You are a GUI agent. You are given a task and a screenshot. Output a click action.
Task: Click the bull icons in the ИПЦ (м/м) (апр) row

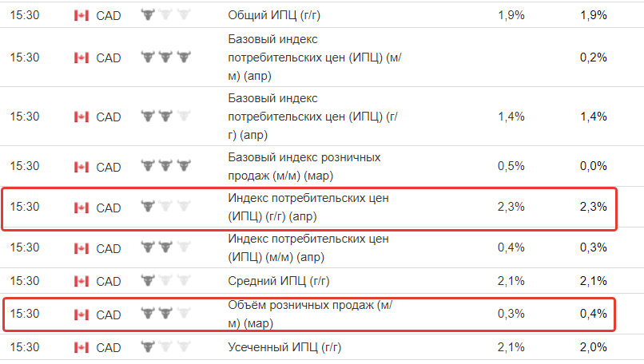[x=166, y=247]
